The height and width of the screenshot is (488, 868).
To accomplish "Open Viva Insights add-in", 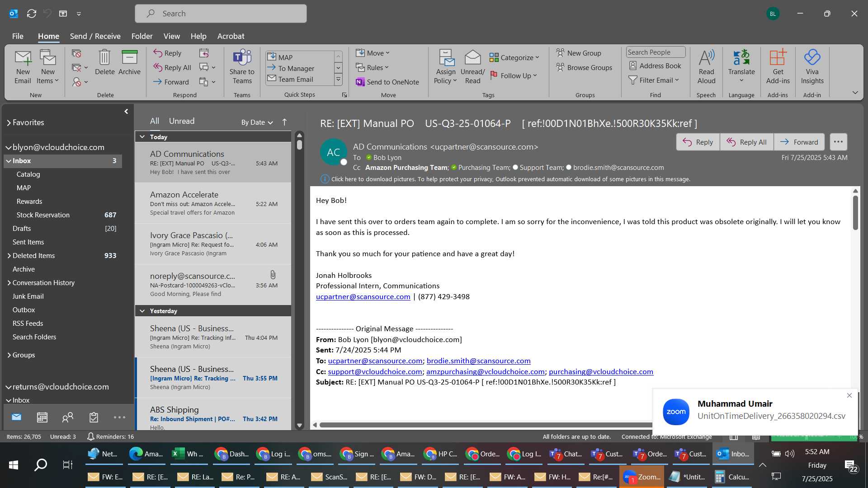I will click(x=812, y=67).
